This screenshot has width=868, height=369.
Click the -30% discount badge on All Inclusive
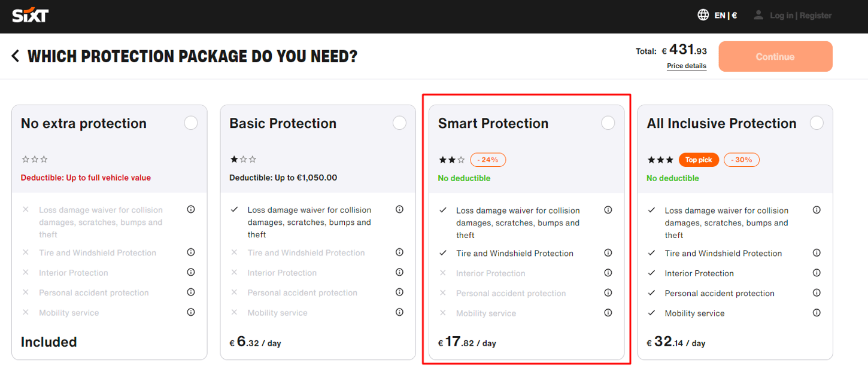point(742,160)
